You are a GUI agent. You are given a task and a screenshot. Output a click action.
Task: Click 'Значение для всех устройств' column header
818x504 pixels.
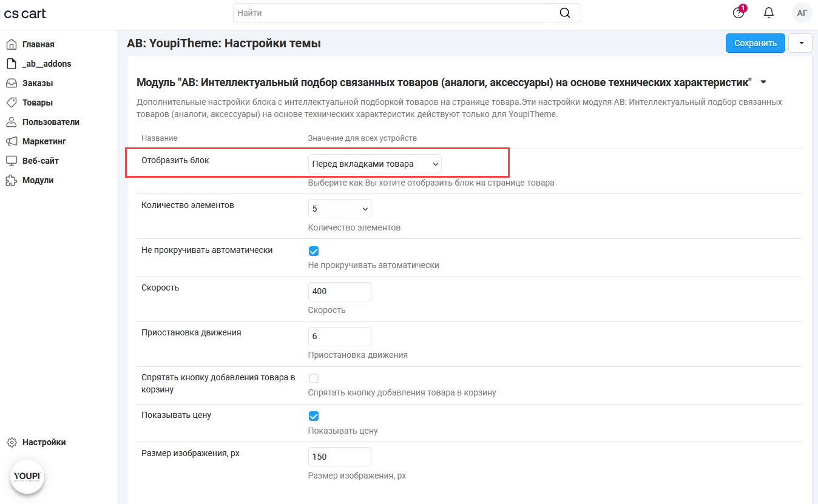(362, 138)
